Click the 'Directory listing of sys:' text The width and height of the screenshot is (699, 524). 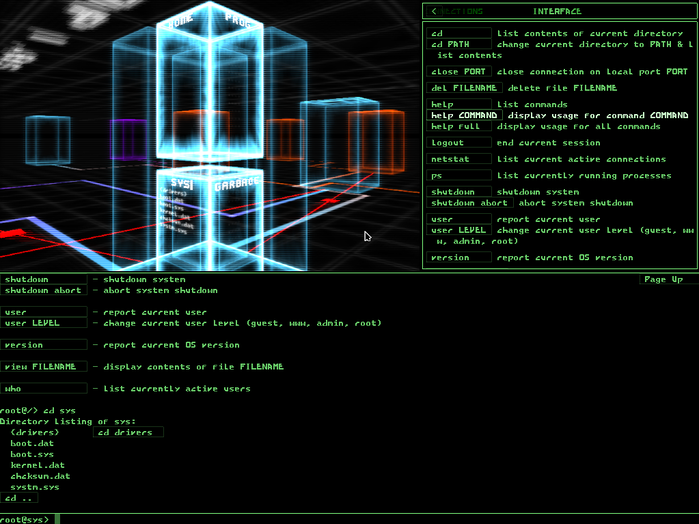click(x=68, y=421)
